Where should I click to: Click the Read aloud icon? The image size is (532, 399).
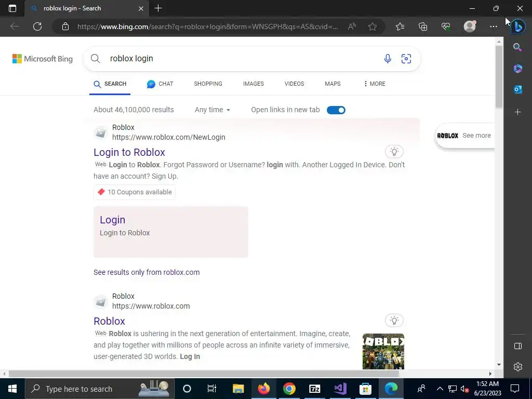point(352,26)
